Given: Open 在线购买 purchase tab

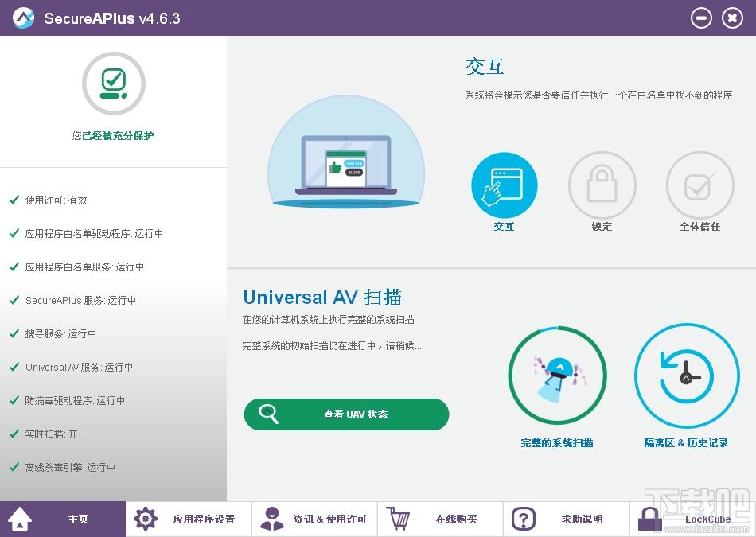Looking at the screenshot, I should (x=440, y=519).
